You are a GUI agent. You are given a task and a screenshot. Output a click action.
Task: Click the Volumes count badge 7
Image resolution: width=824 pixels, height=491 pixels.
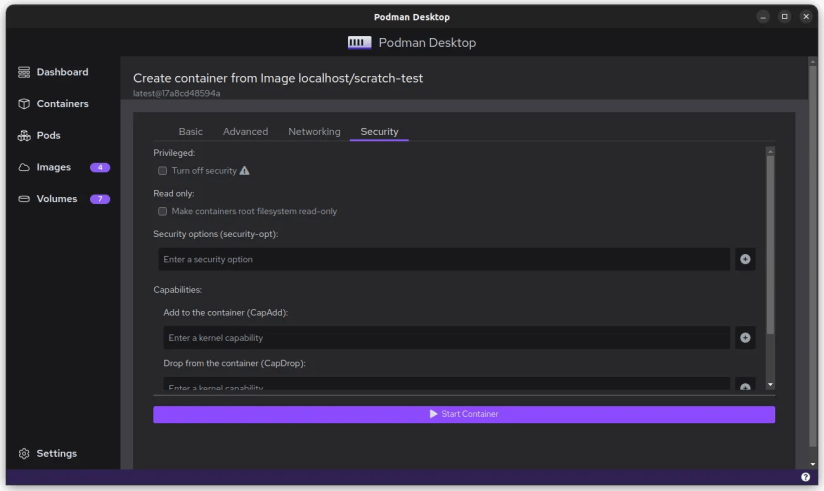coord(100,199)
